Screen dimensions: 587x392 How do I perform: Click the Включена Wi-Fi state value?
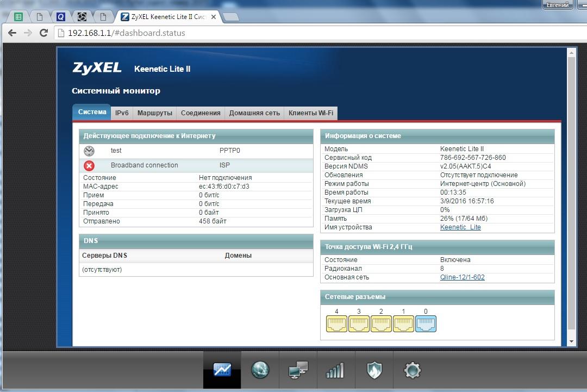click(x=455, y=260)
